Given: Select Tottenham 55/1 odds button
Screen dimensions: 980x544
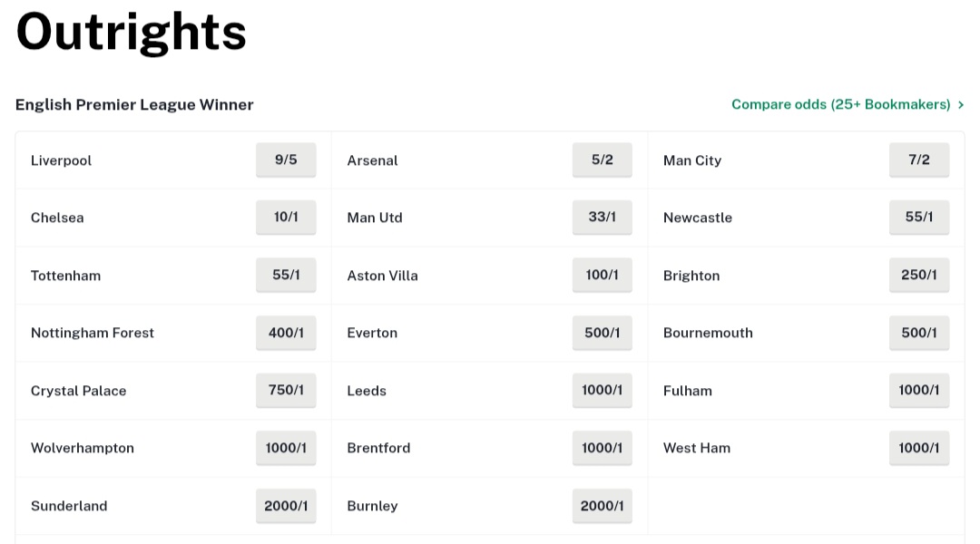Looking at the screenshot, I should 286,275.
